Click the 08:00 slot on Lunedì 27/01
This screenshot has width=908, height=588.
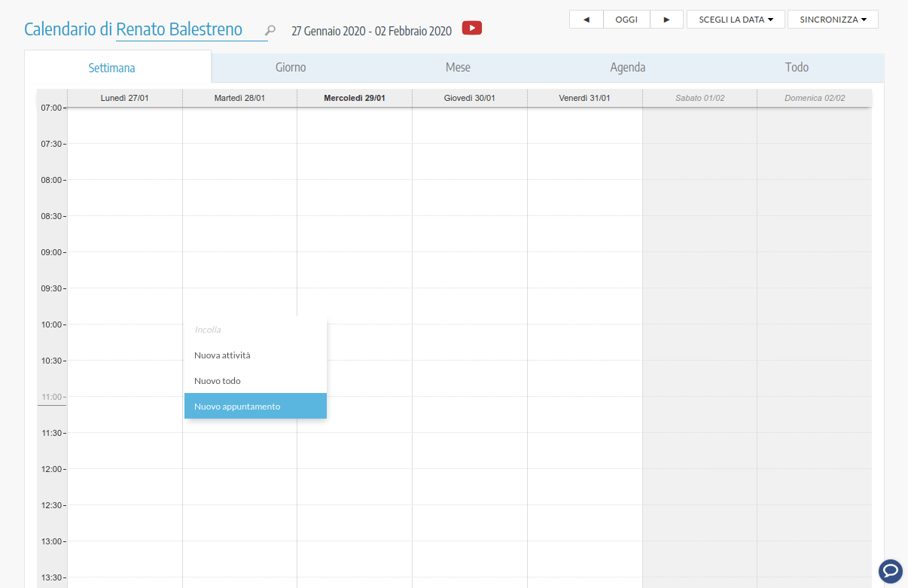tap(125, 189)
